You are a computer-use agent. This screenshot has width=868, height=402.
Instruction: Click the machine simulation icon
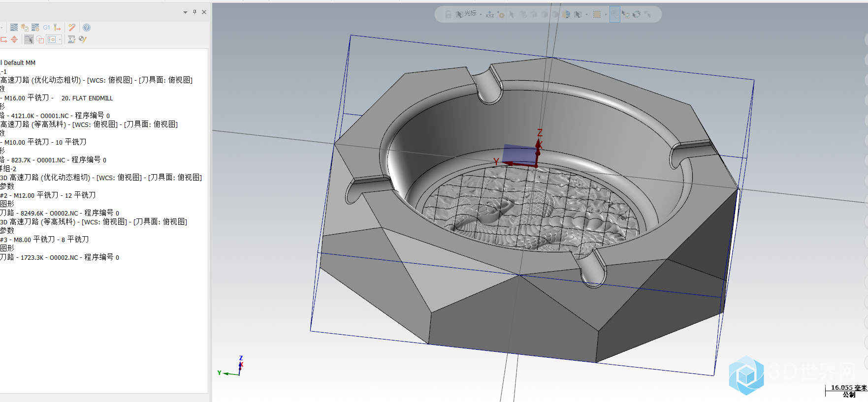click(x=71, y=39)
